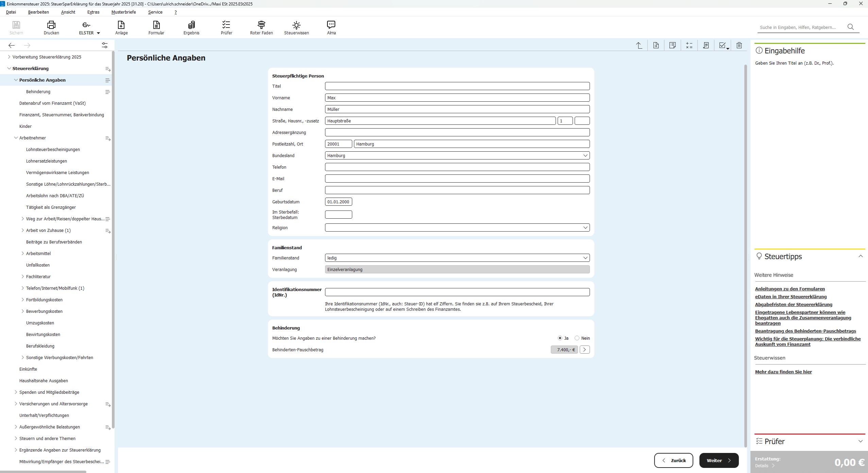This screenshot has width=868, height=473.
Task: Open Abgabefristen der Steuererklärung link
Action: click(794, 304)
